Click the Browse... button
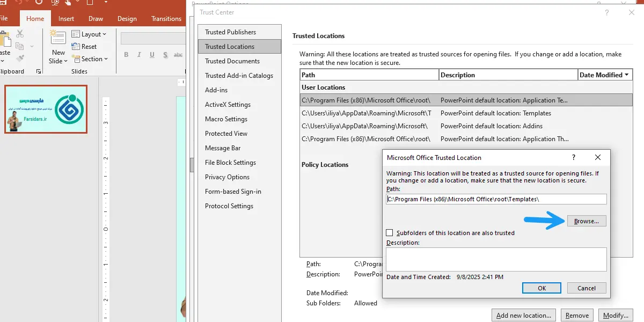The image size is (644, 322). tap(587, 221)
